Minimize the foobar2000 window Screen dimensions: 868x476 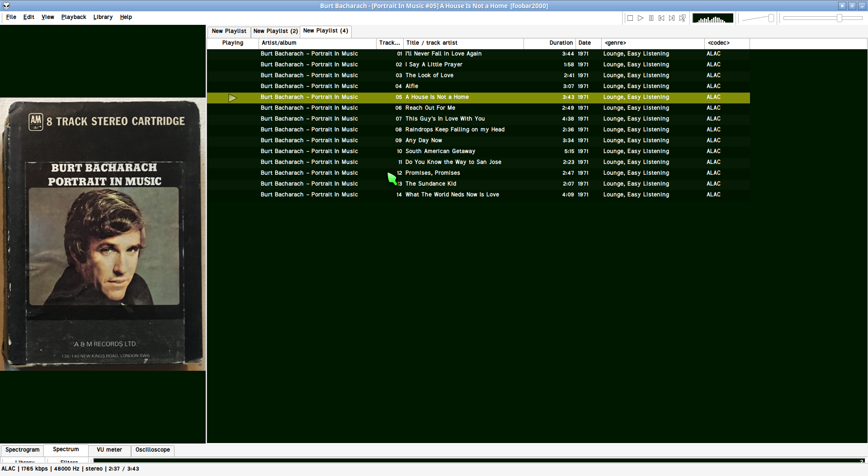[x=862, y=6]
